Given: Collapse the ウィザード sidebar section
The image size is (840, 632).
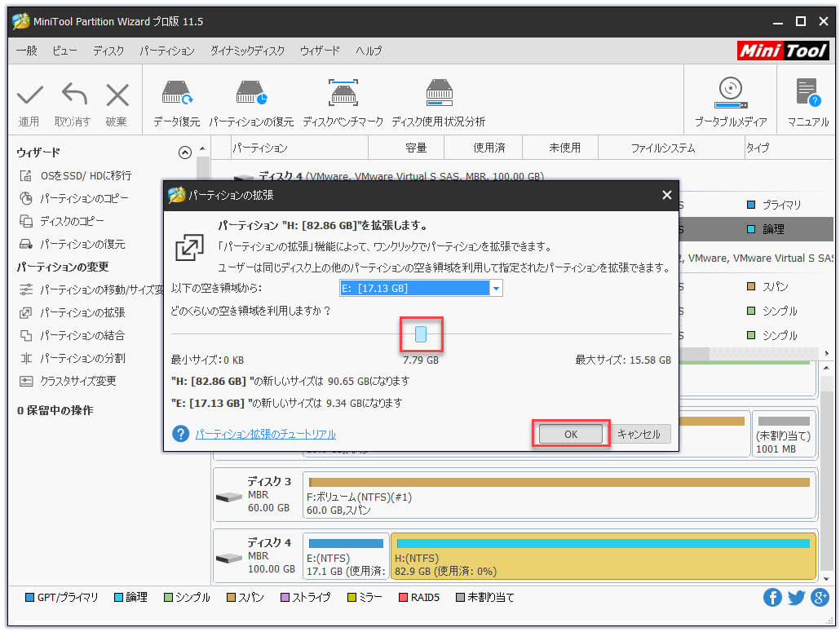Looking at the screenshot, I should tap(185, 152).
